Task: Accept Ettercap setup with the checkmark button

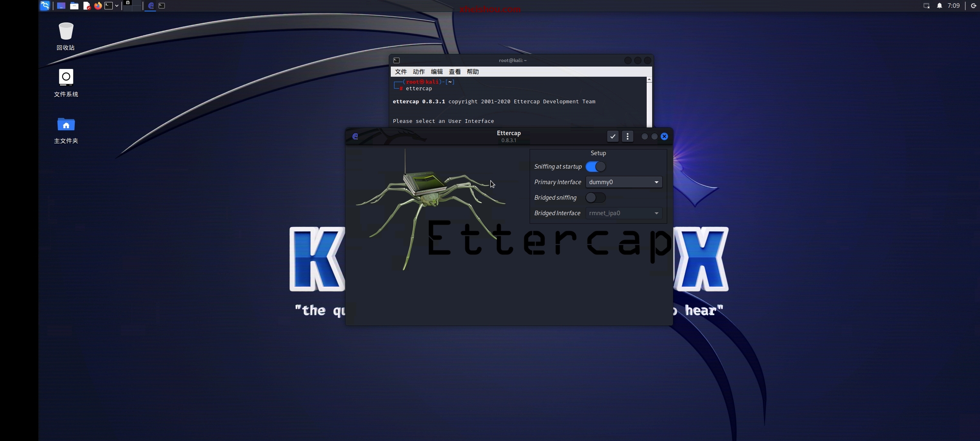Action: click(612, 136)
